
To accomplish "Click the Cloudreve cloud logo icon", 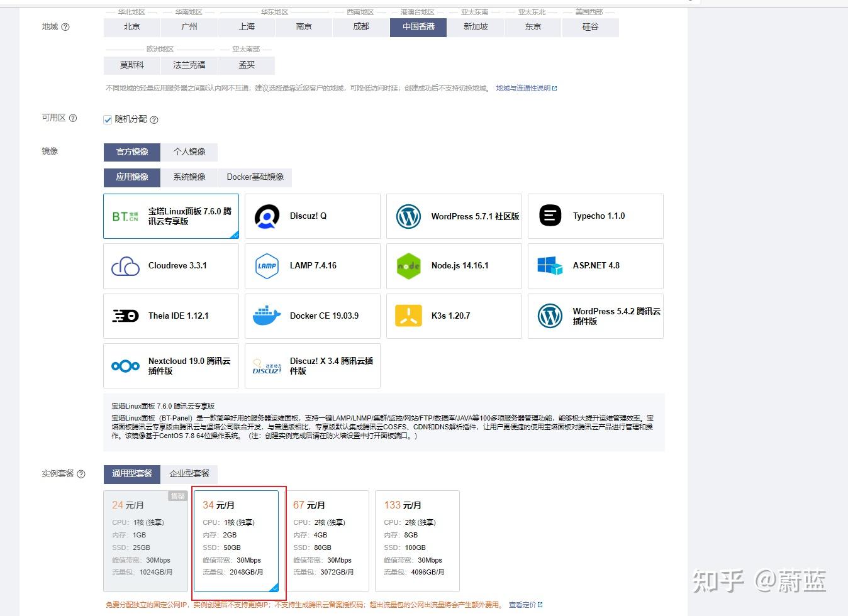I will click(x=125, y=266).
